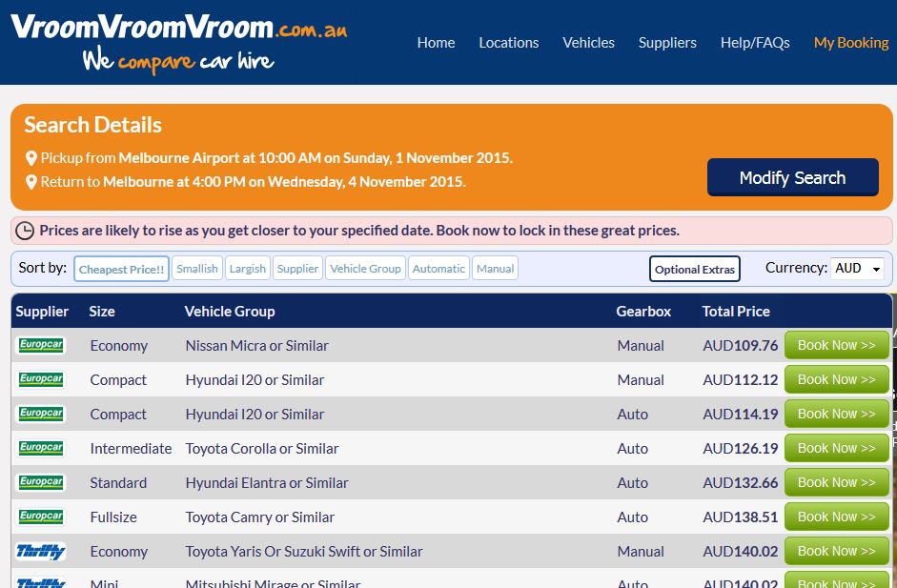Open Suppliers in the top menu
The width and height of the screenshot is (897, 588).
coord(667,43)
